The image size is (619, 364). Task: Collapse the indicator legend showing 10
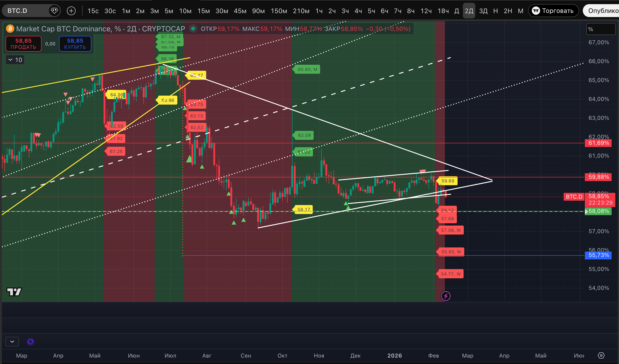click(x=15, y=60)
